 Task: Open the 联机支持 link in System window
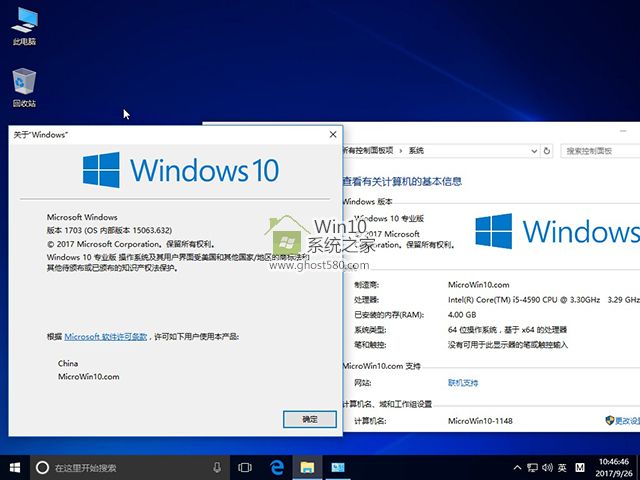click(463, 383)
